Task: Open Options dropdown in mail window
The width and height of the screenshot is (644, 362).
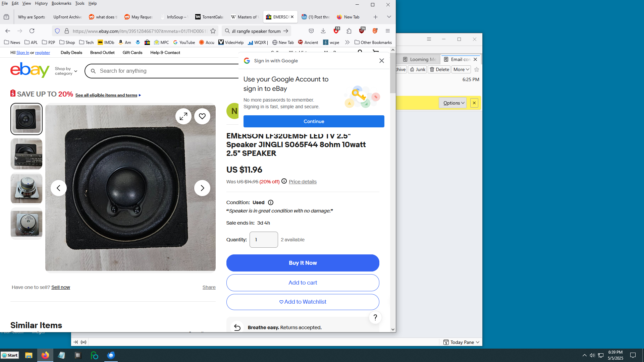Action: pos(453,103)
